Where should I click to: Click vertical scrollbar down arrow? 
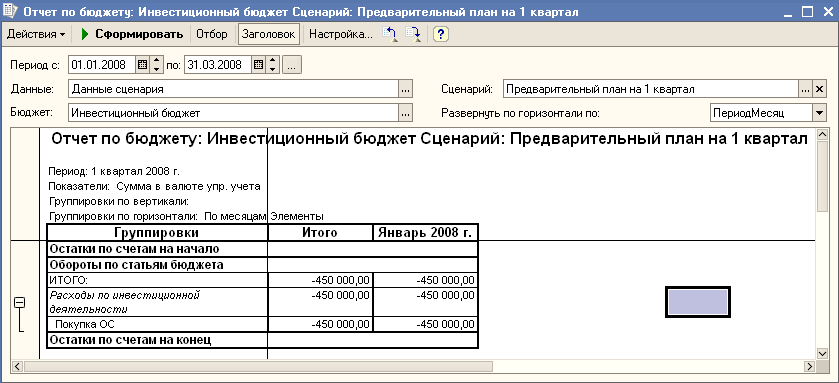pyautogui.click(x=822, y=353)
